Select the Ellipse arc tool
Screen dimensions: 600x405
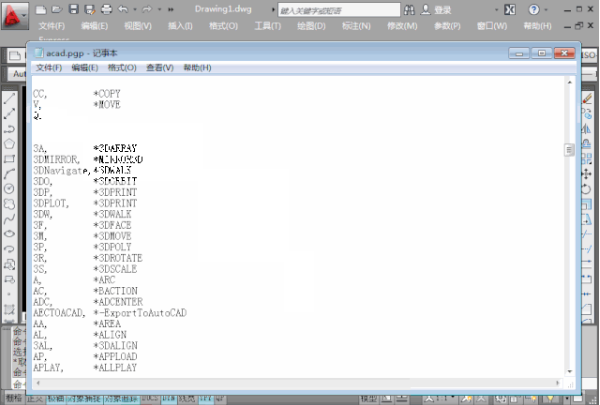click(x=9, y=249)
